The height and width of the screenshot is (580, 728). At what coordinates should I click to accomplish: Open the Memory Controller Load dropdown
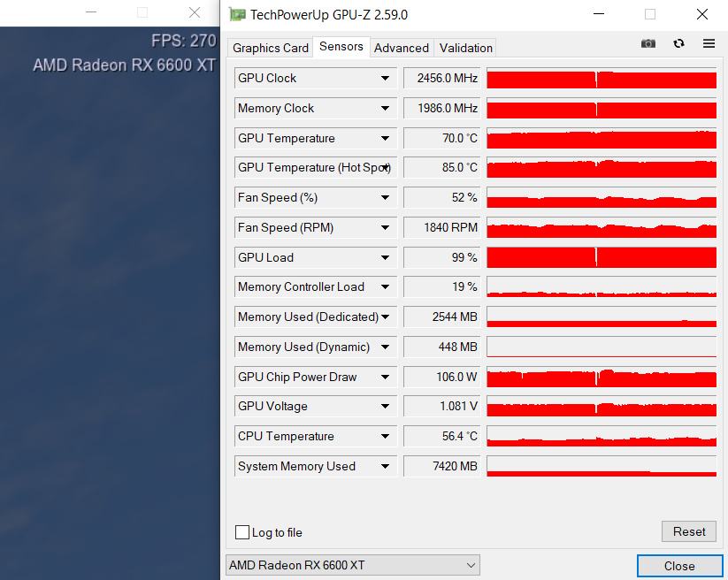click(385, 286)
